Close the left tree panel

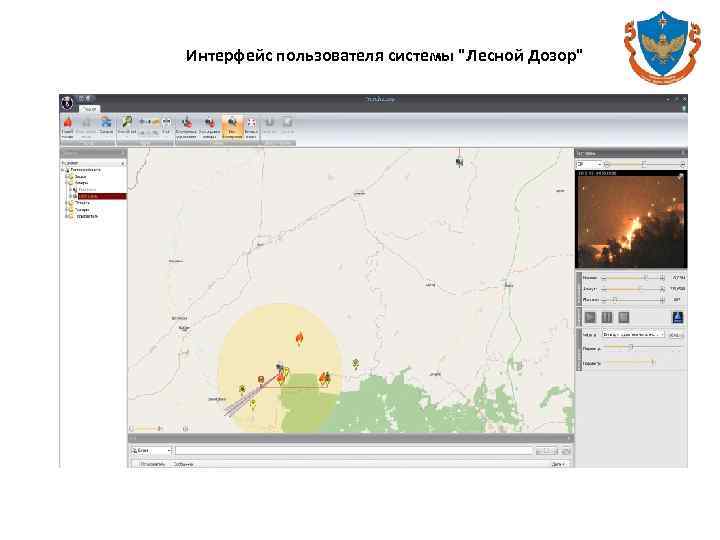tap(122, 153)
